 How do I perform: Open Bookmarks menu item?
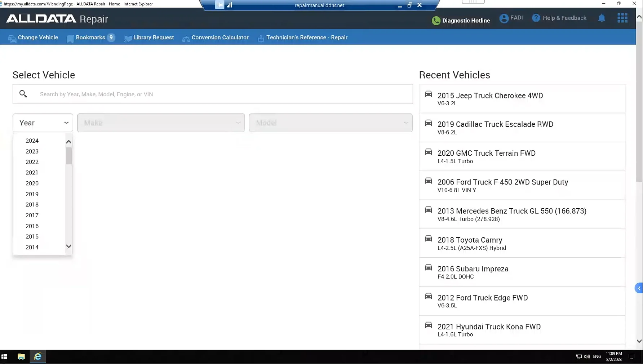pos(90,37)
